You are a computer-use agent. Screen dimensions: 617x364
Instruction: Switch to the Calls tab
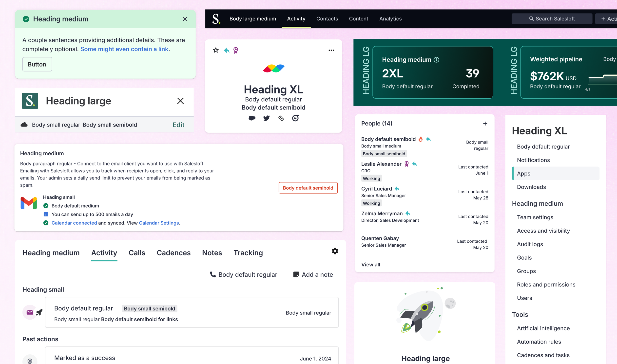click(x=137, y=253)
